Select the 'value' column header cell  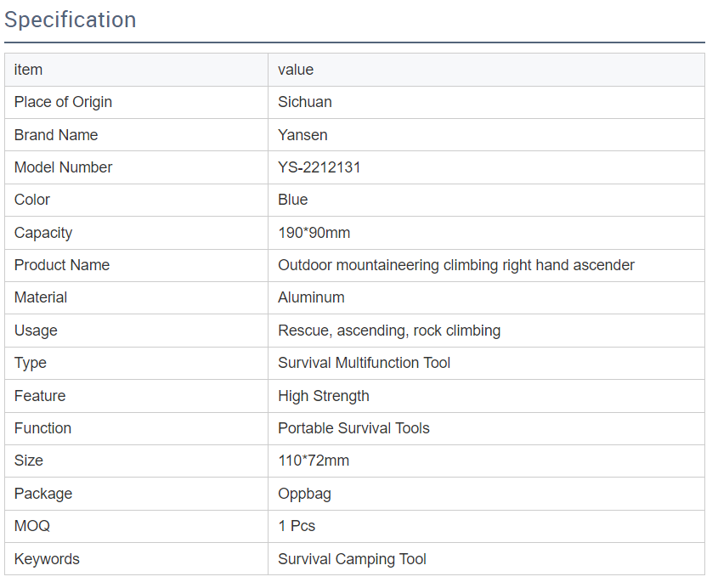[x=296, y=70]
